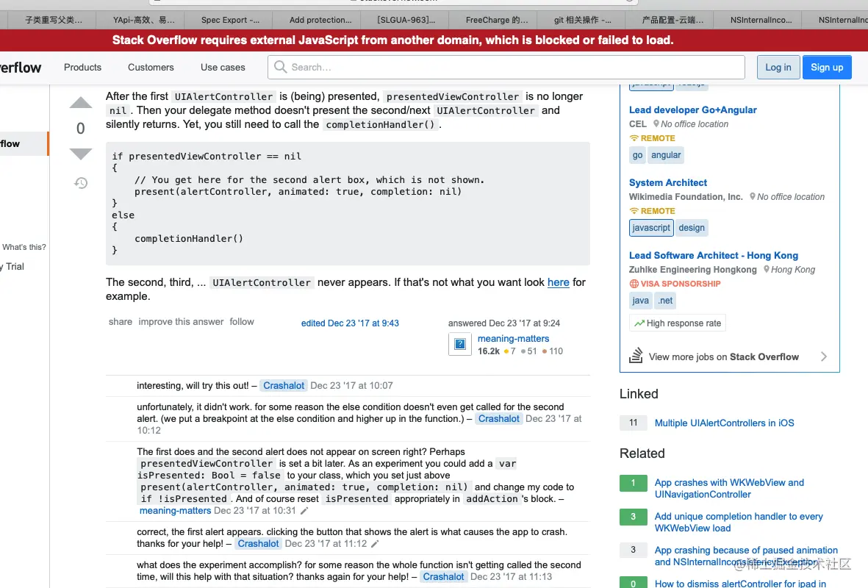Click the pencil edit icon after Dec 23 '17 at 11:12
Viewport: 868px width, 588px height.
click(x=375, y=544)
